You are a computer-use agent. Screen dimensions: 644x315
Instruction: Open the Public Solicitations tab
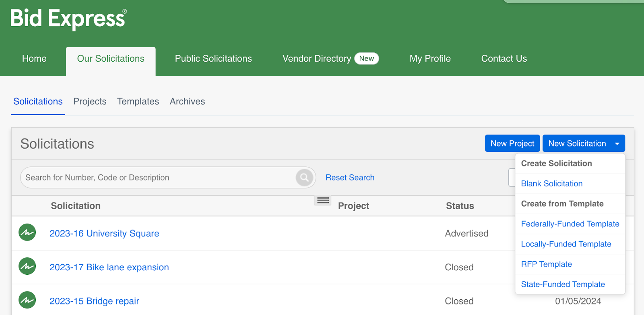pyautogui.click(x=213, y=59)
